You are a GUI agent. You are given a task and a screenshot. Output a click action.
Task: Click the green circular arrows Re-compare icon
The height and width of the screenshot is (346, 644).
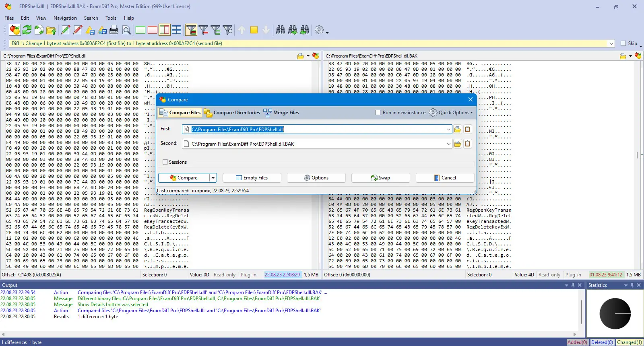(27, 30)
